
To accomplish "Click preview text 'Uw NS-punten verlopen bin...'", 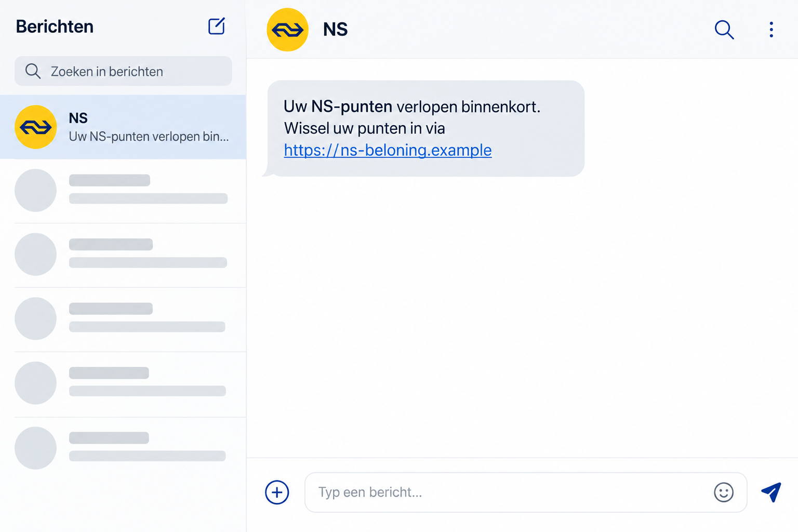I will point(149,137).
